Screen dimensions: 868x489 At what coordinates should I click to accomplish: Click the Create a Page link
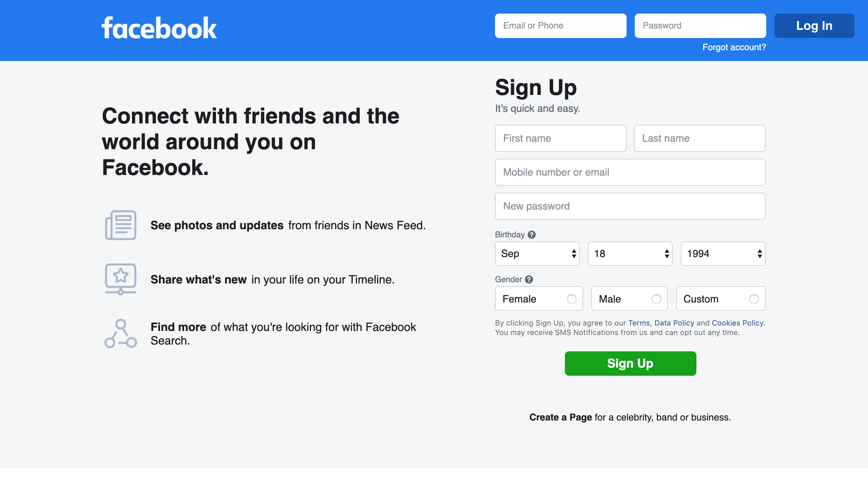click(x=560, y=417)
